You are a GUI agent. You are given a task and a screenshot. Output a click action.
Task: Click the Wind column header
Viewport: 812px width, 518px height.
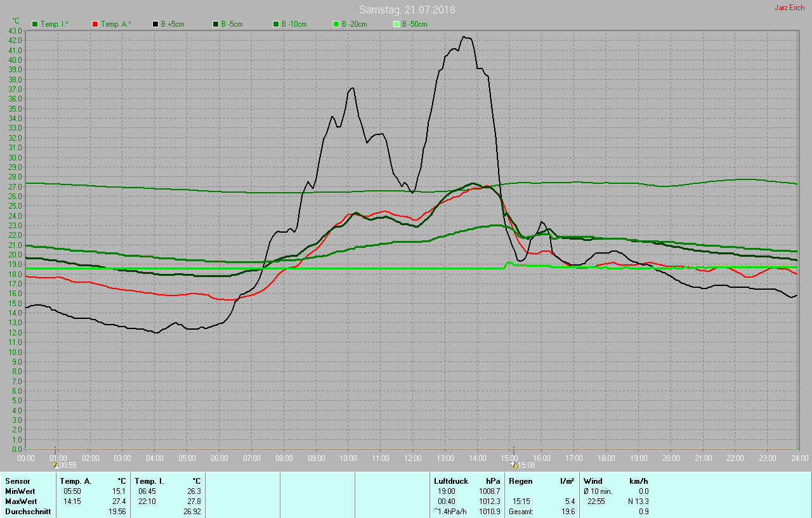click(x=593, y=481)
